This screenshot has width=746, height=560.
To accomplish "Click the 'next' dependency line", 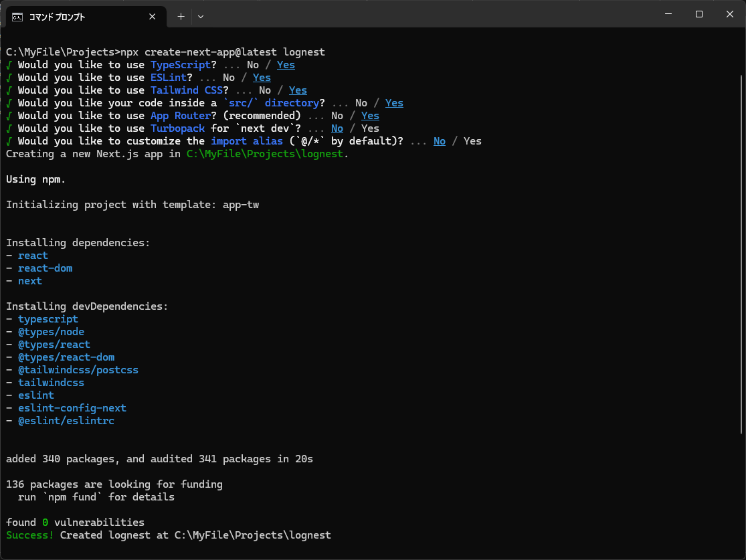I will click(24, 281).
